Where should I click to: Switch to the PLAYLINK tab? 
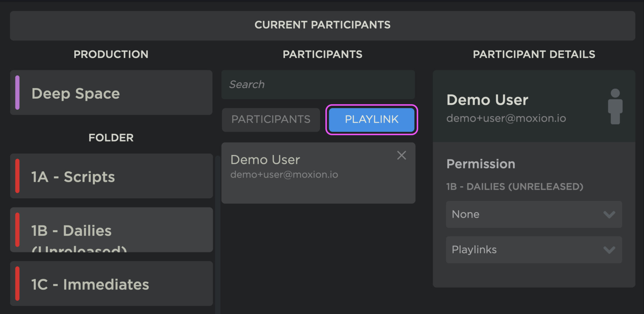point(371,119)
